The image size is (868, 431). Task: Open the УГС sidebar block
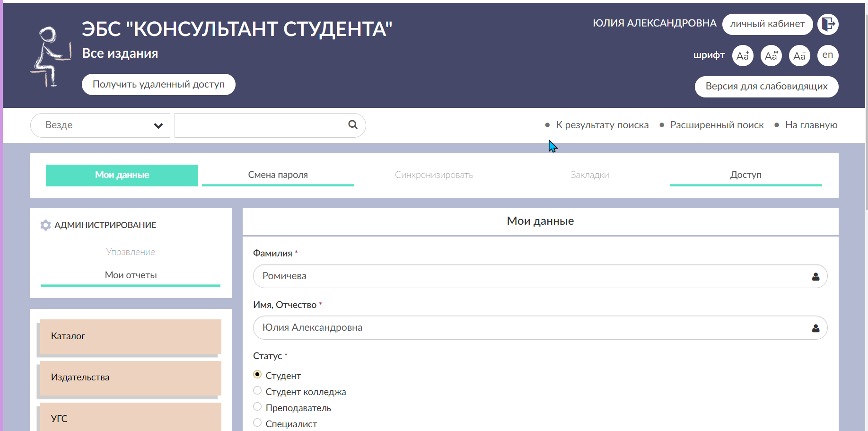(131, 417)
